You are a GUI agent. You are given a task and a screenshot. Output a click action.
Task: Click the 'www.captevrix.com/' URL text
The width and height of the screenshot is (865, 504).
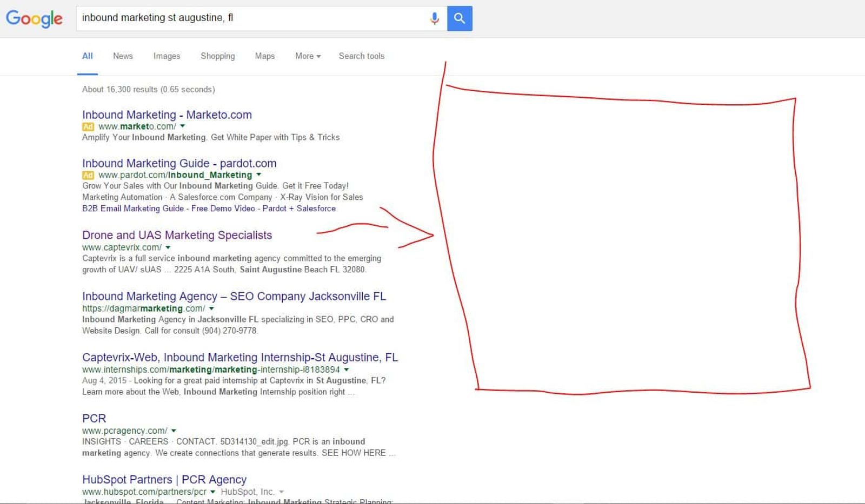tap(122, 247)
